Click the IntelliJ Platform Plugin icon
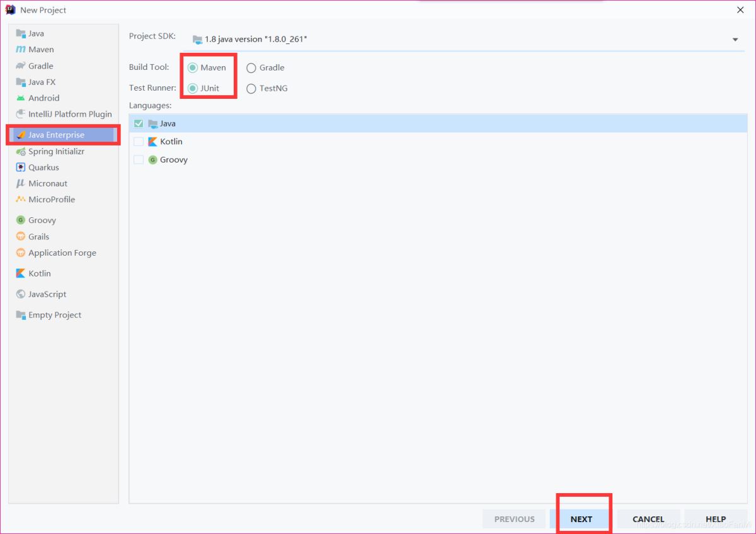This screenshot has width=756, height=534. coord(21,114)
